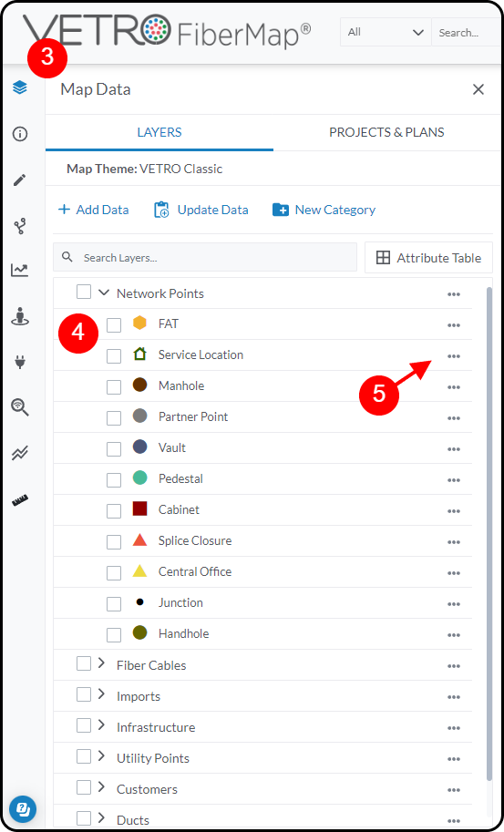Open the street view person icon
504x832 pixels.
point(20,316)
